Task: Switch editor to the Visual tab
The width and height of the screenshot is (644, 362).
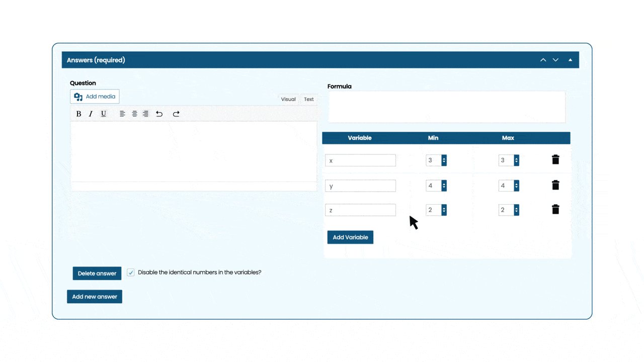Action: [288, 99]
